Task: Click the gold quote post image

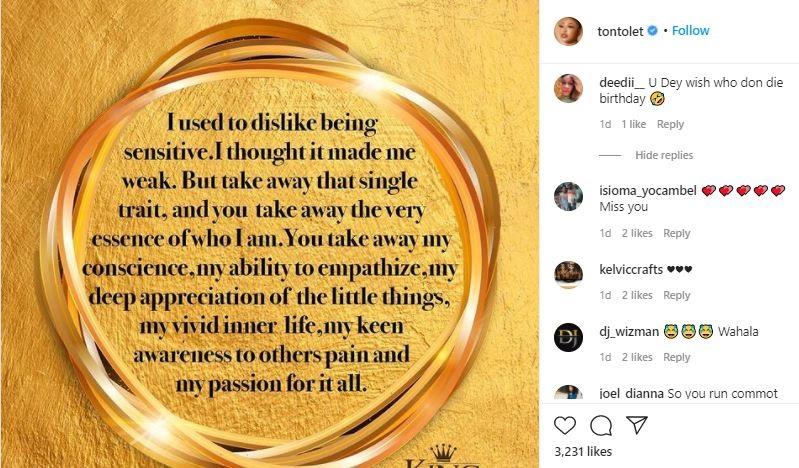Action: pyautogui.click(x=272, y=234)
